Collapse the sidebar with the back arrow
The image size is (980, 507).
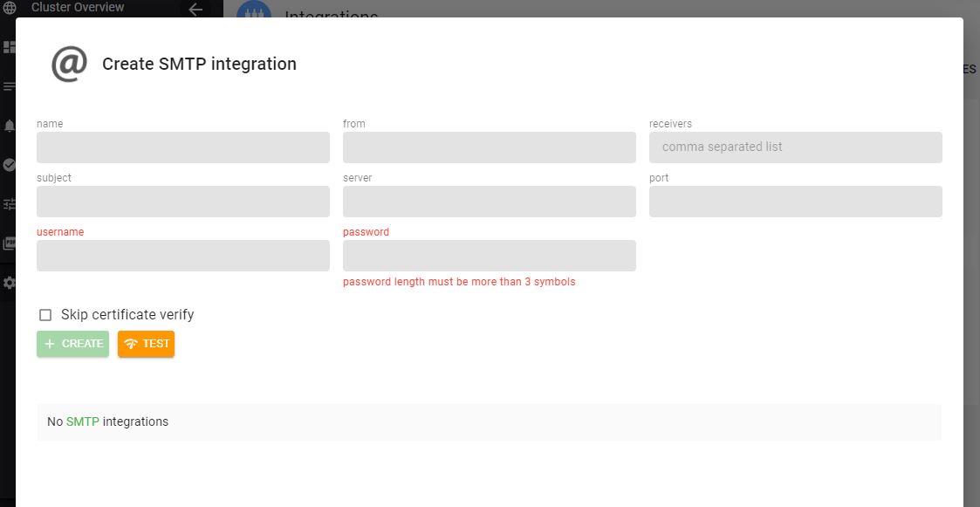click(x=195, y=10)
